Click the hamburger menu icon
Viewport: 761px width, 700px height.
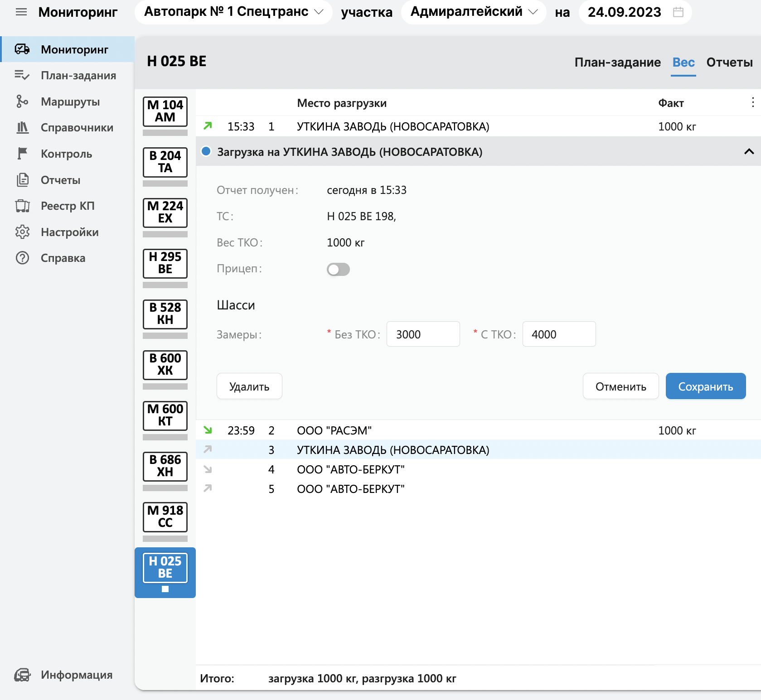21,12
